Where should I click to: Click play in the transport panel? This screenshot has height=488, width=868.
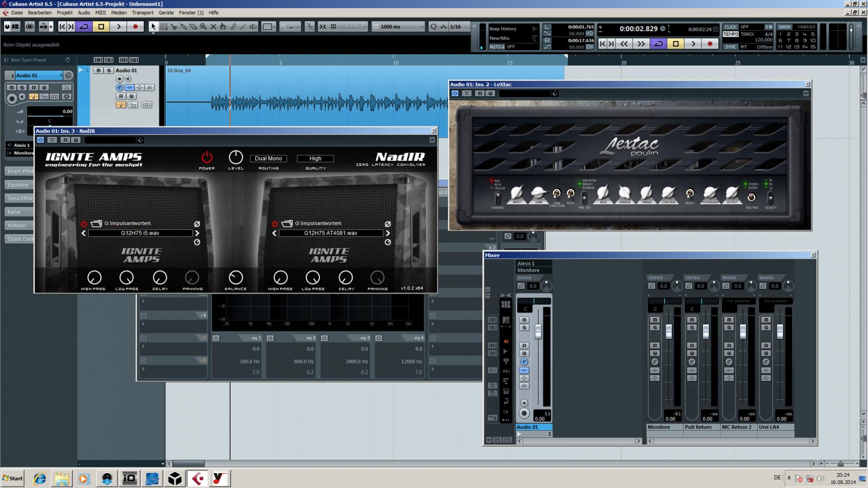pyautogui.click(x=693, y=44)
